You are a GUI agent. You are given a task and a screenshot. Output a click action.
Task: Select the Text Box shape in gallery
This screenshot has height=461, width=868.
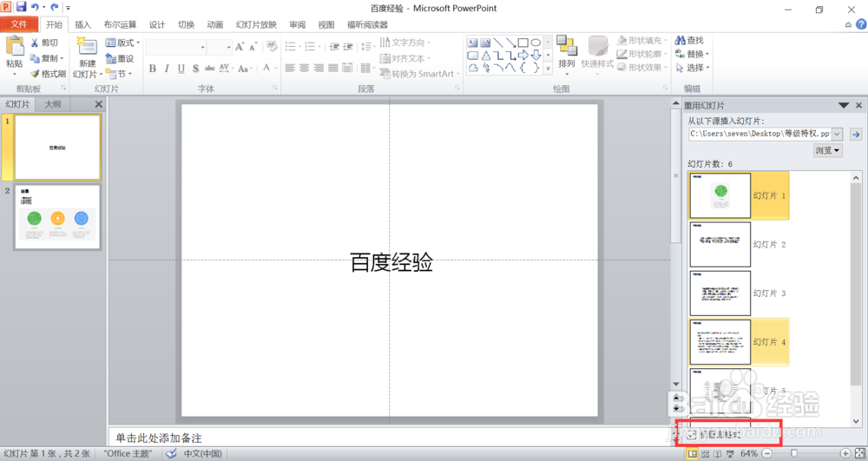(472, 43)
